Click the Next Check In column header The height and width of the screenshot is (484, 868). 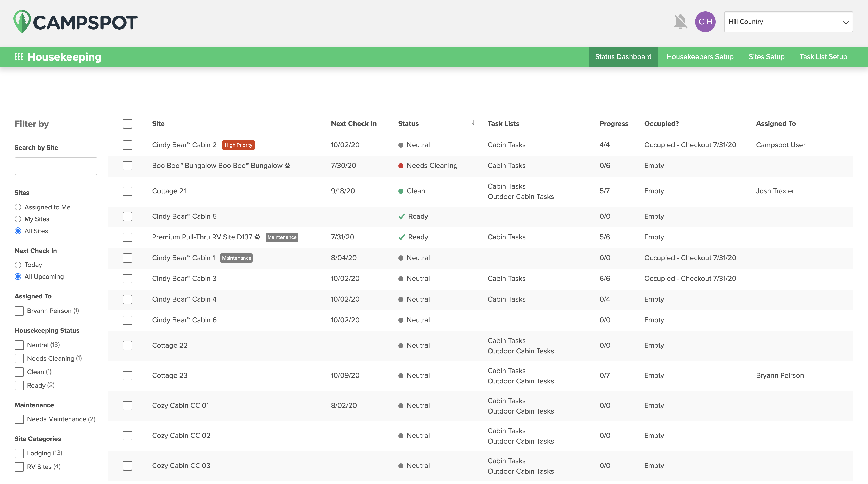[x=353, y=124]
